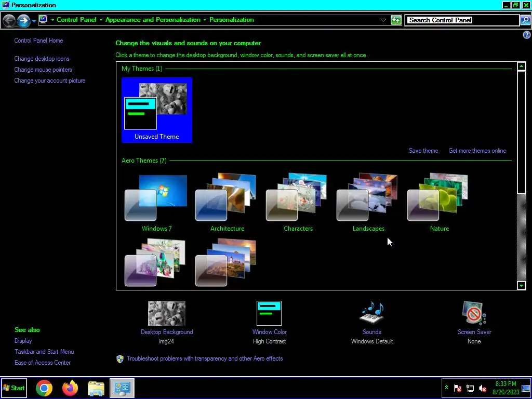Click network tray icon
532x399 pixels.
pos(470,388)
